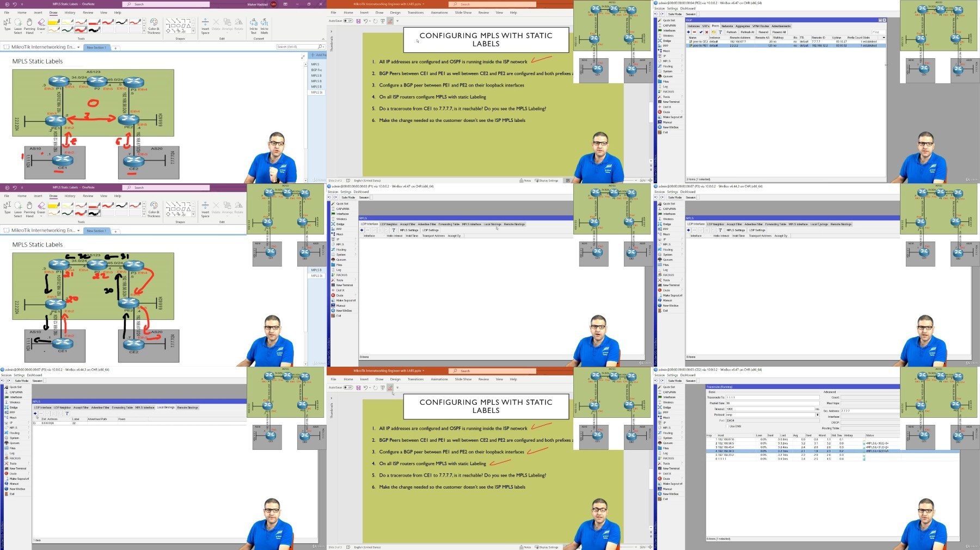Viewport: 980px width, 550px height.
Task: Open the Forwarding Table tab in P1 MPLS window
Action: [449, 224]
